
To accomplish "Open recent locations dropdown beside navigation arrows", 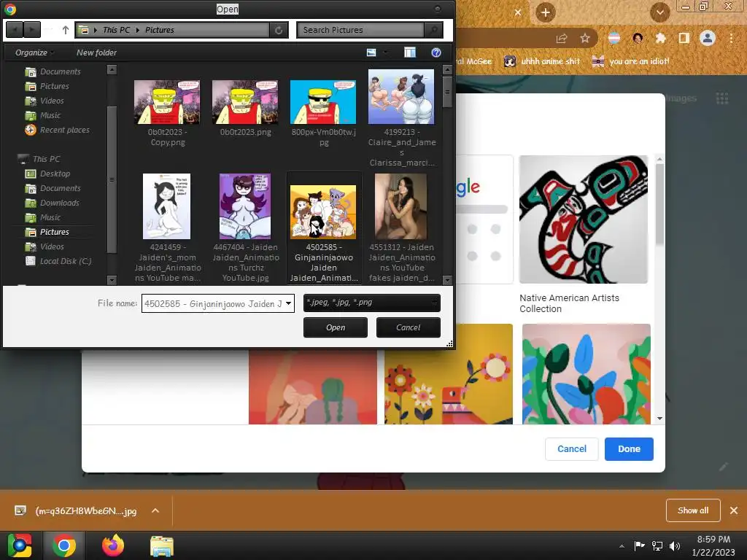I will coord(50,30).
